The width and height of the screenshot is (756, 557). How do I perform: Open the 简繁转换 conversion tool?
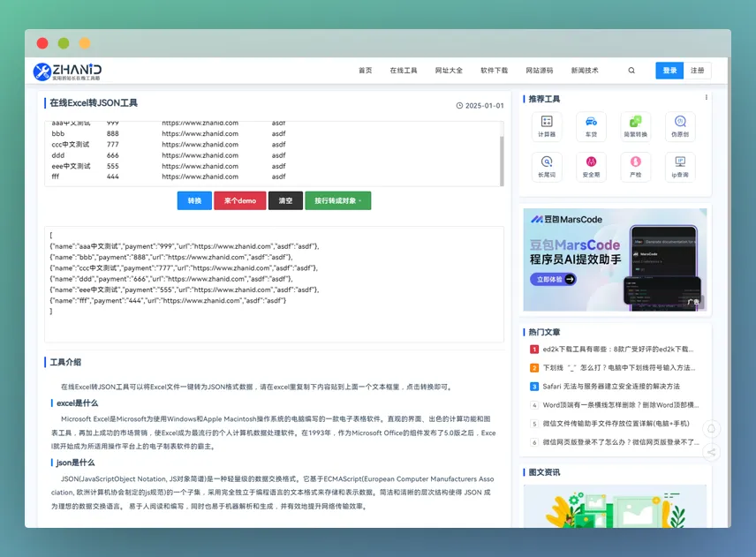[x=636, y=126]
